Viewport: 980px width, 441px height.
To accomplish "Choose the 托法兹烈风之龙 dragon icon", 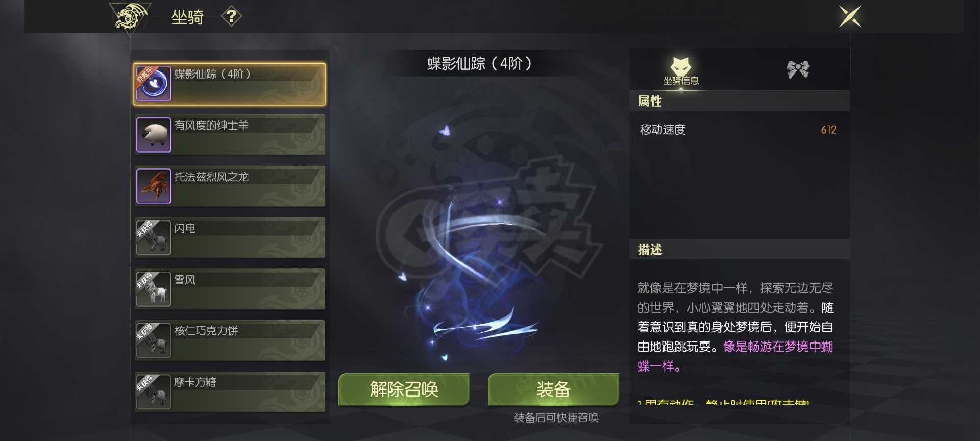I will (154, 186).
